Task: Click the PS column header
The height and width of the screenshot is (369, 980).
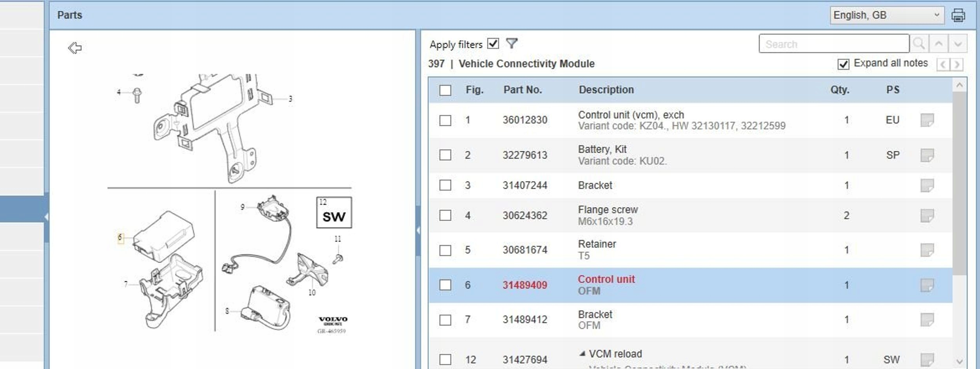Action: coord(893,90)
